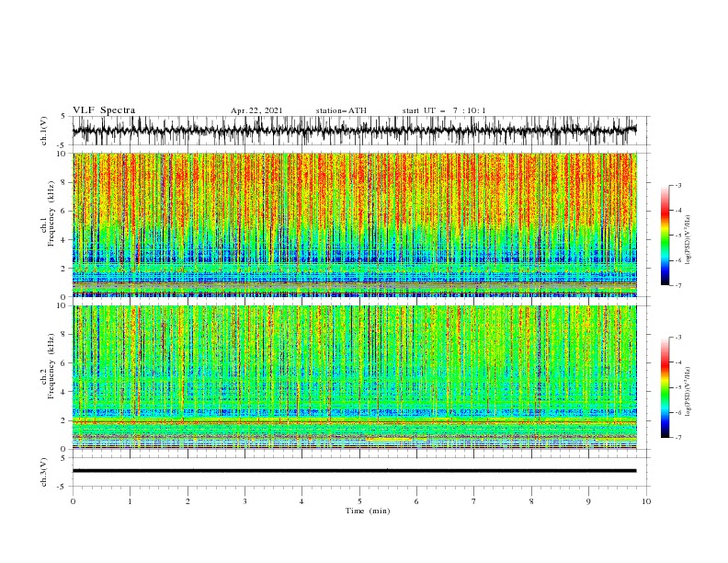Click the "-3" tick on upper colorbar
Viewport: 728px width, 563px height.
[x=677, y=185]
